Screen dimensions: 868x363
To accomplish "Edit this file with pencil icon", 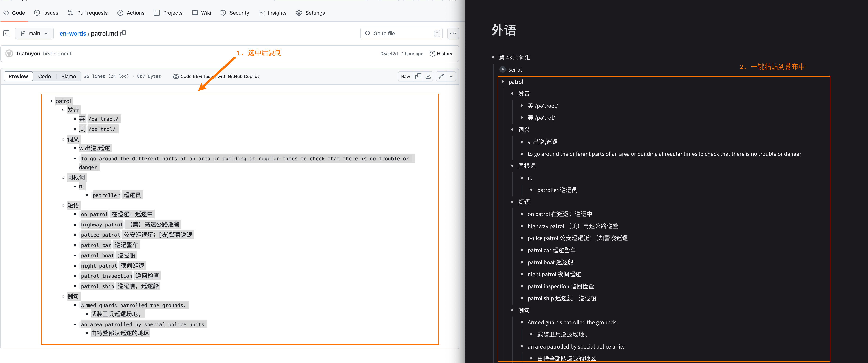I will click(x=441, y=76).
